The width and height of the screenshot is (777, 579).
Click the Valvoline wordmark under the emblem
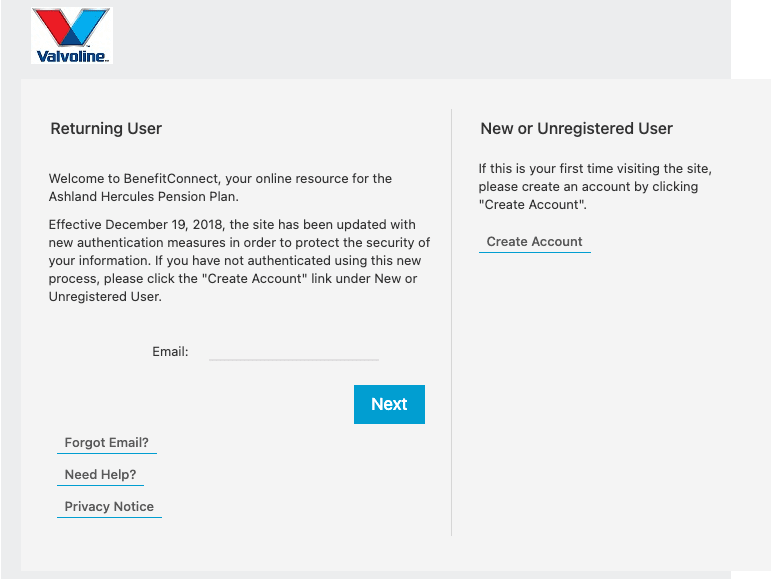pyautogui.click(x=71, y=56)
